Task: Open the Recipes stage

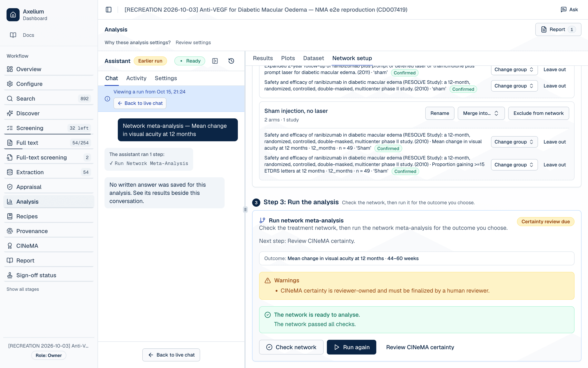Action: click(49, 216)
